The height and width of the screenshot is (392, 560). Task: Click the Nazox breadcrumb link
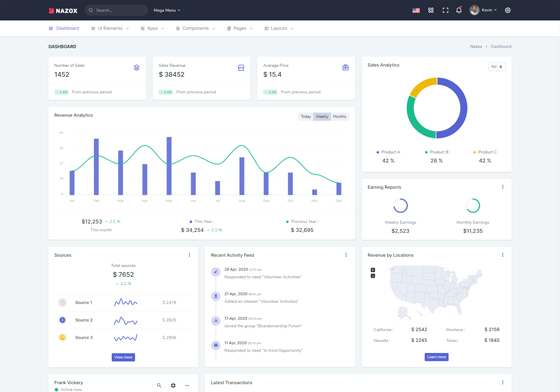(x=476, y=46)
